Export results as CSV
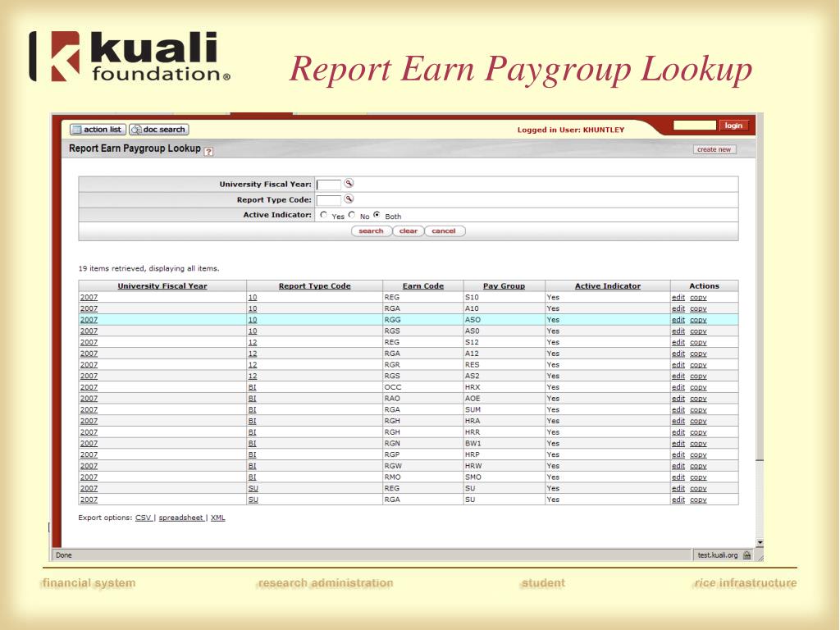840x630 pixels. click(143, 518)
